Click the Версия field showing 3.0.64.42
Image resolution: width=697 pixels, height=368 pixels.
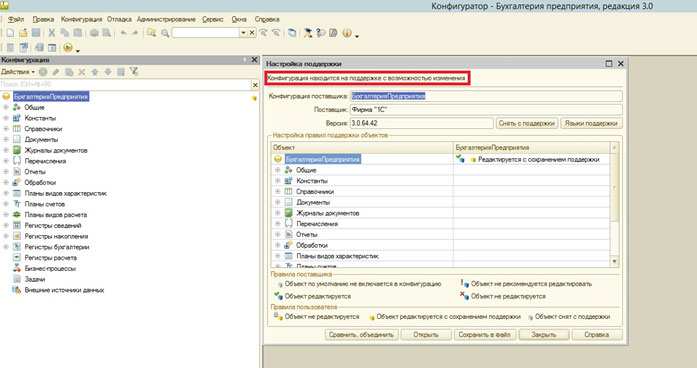[422, 124]
